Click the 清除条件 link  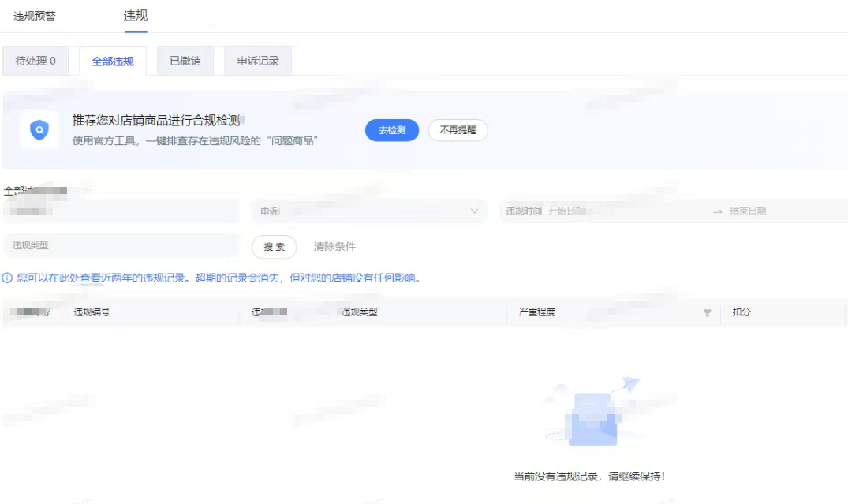coord(334,247)
